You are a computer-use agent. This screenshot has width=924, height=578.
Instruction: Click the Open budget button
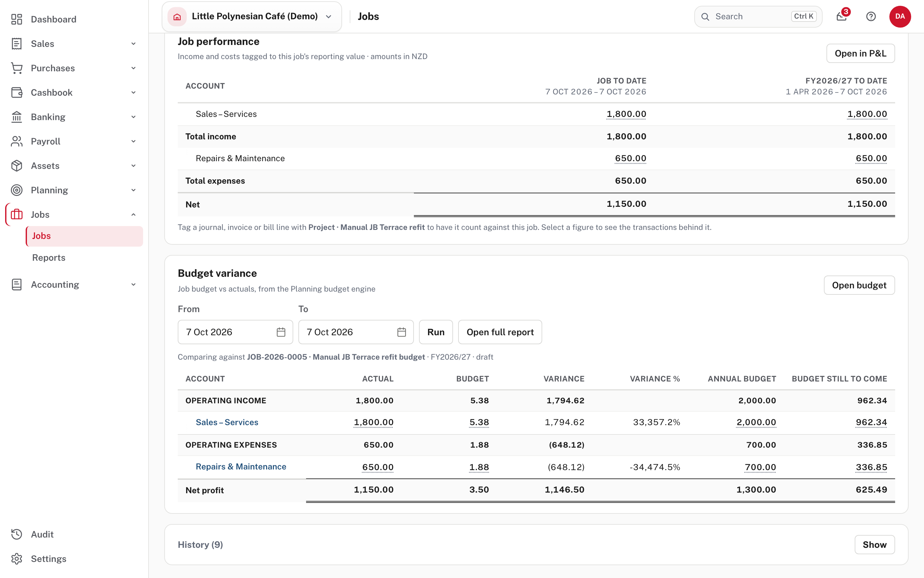(x=859, y=285)
